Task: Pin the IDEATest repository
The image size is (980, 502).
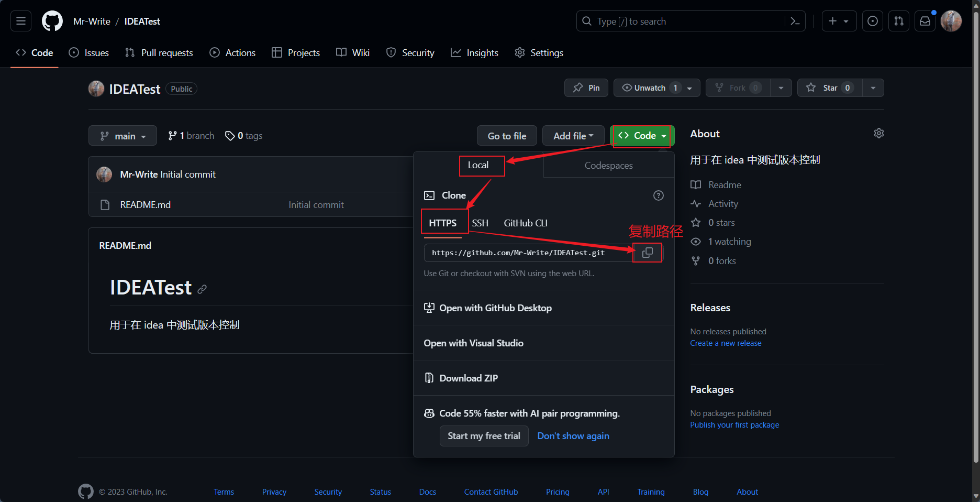Action: 586,88
